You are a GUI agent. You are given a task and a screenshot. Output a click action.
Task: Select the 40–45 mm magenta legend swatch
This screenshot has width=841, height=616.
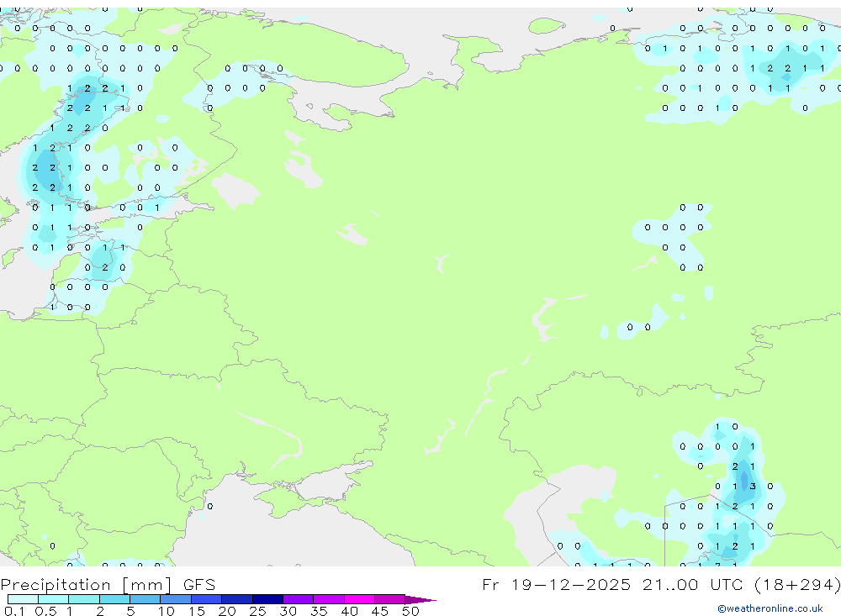[359, 599]
